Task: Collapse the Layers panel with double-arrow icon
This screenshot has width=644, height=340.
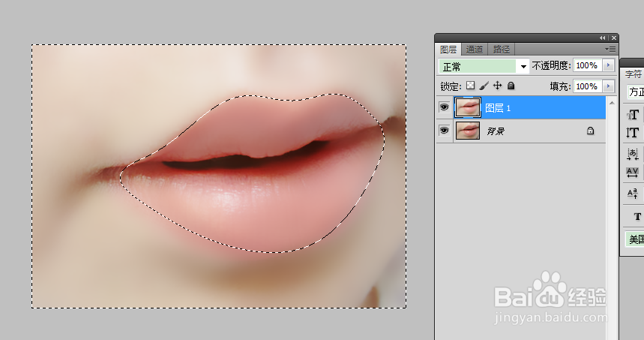Action: [x=602, y=38]
